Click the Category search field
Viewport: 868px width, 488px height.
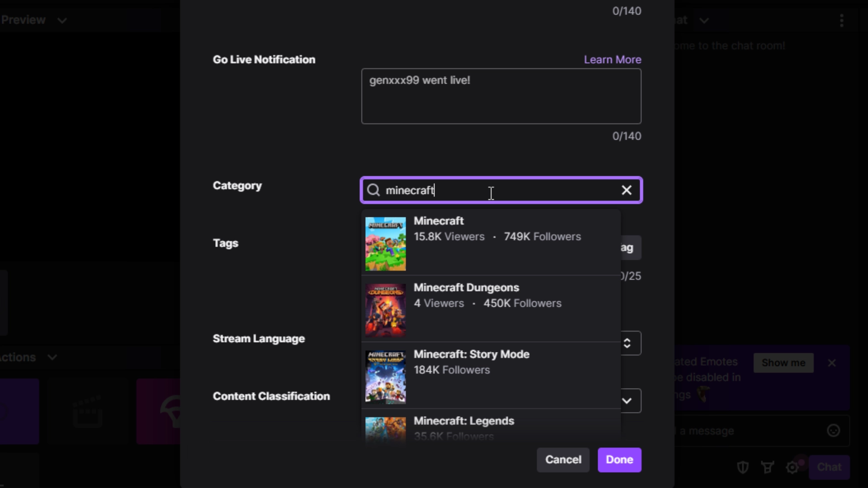tap(501, 190)
